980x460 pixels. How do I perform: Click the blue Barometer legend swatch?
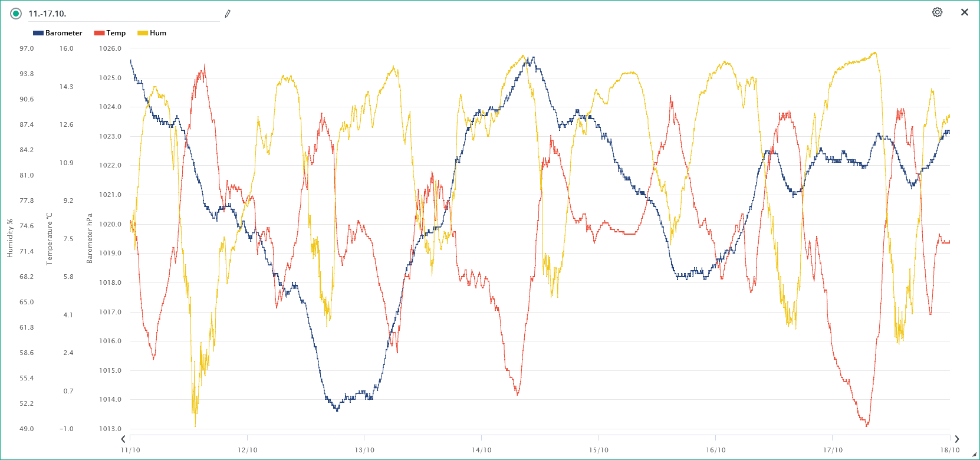click(x=38, y=33)
